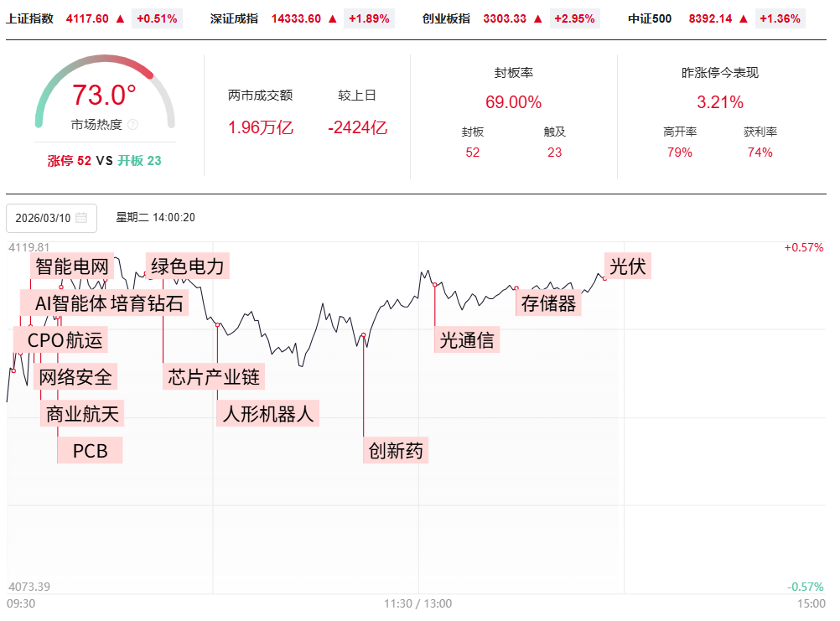Screen dimensions: 840x621
Task: Click the up arrow next to 中证500
Action: tap(744, 18)
